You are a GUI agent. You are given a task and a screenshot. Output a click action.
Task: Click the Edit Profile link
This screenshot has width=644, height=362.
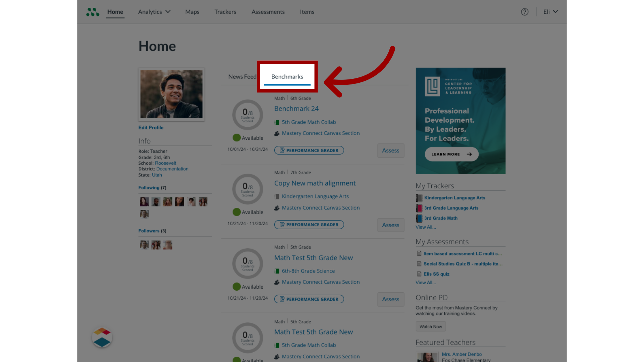point(150,127)
